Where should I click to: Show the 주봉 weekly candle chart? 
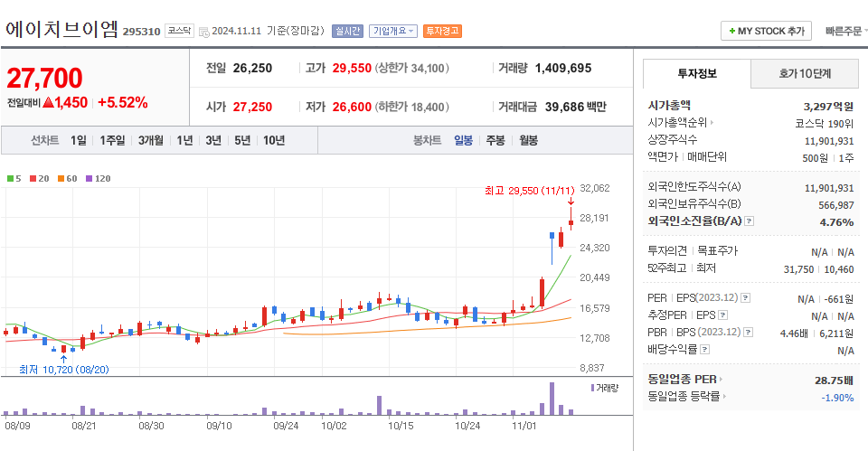tap(495, 141)
